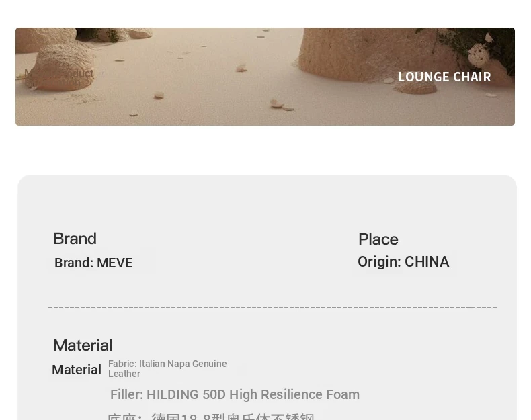The height and width of the screenshot is (420, 531).
Task: Click the round rock at banner's left
Action: click(63, 68)
